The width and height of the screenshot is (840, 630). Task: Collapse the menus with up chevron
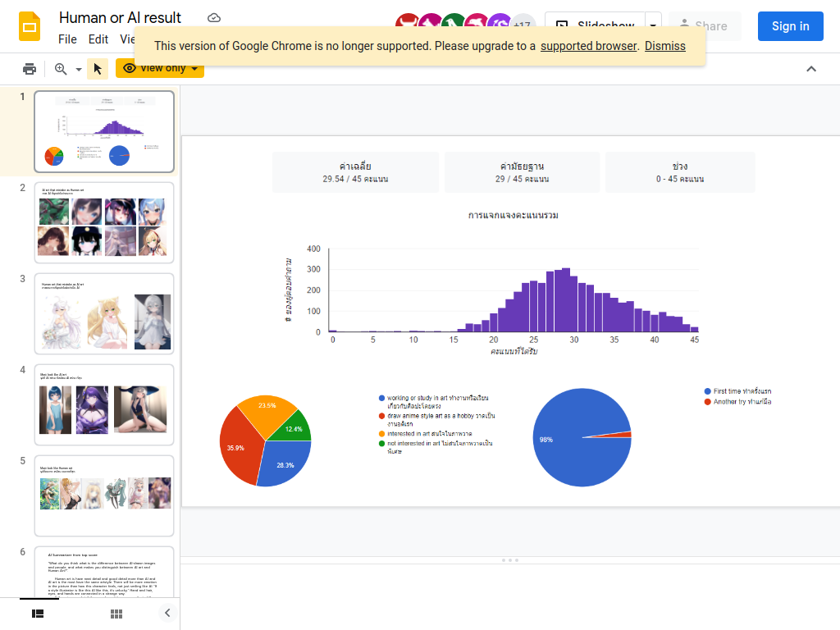click(x=811, y=69)
